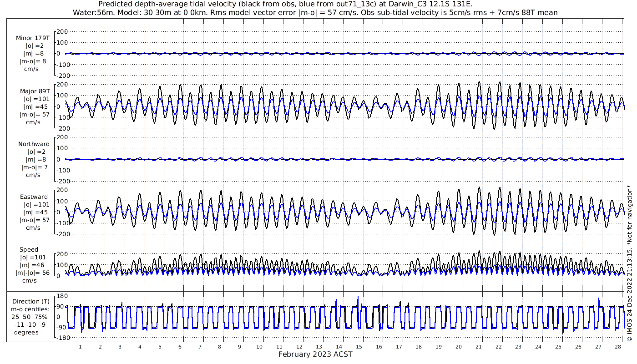This screenshot has height=364, width=637.
Task: Click the '-11 -10 -9' centile values
Action: [x=30, y=325]
